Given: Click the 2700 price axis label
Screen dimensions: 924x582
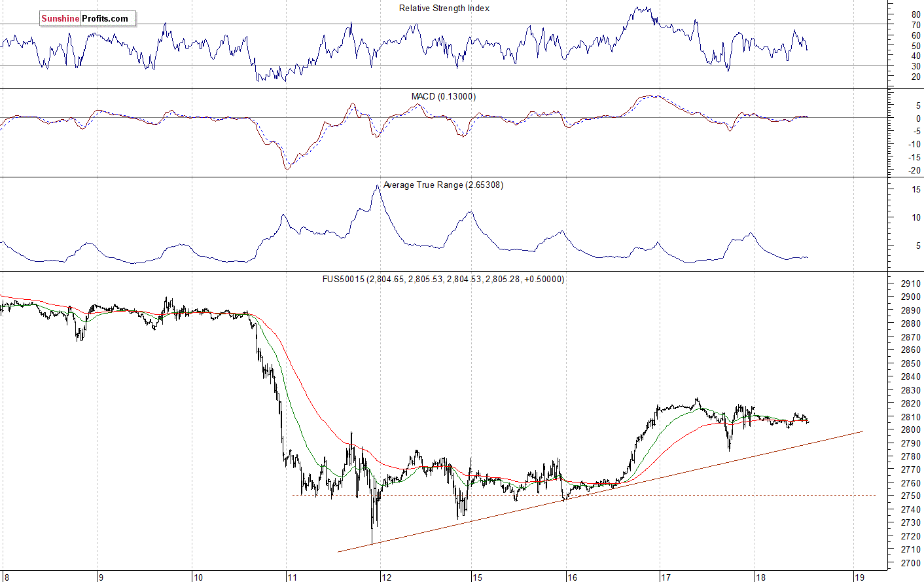Looking at the screenshot, I should pos(911,563).
